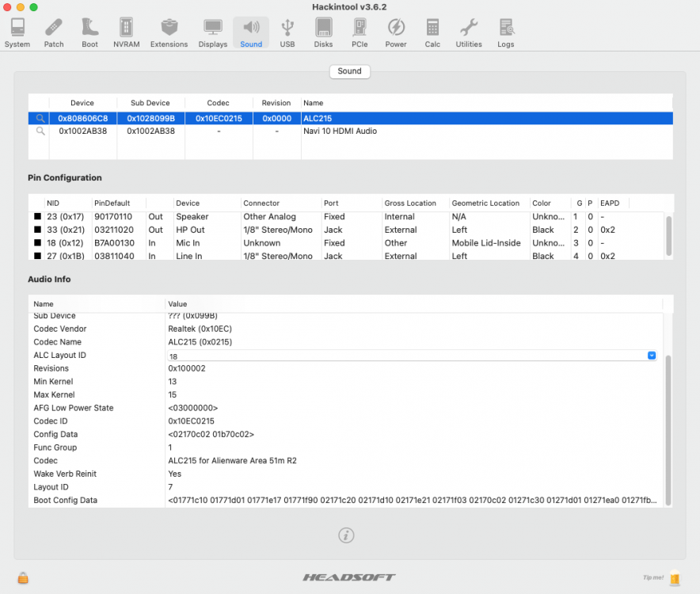Select the Max Kernel row
Image resolution: width=700 pixels, height=594 pixels.
(346, 394)
